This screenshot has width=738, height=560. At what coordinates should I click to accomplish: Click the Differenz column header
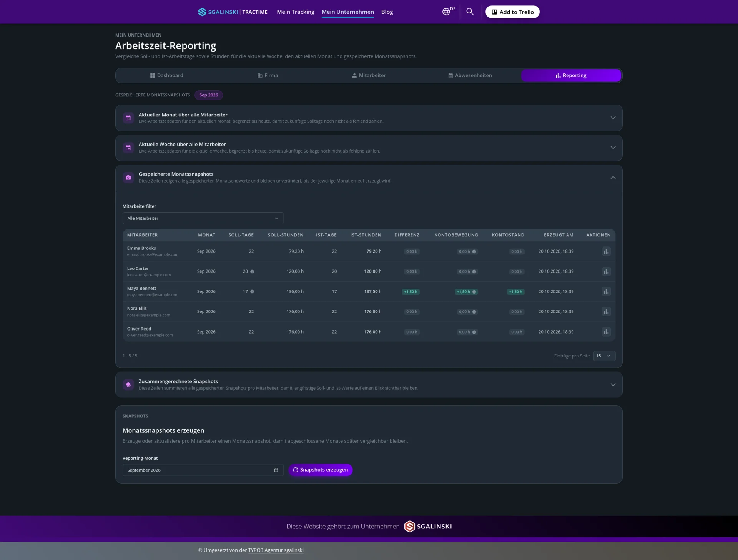click(407, 235)
